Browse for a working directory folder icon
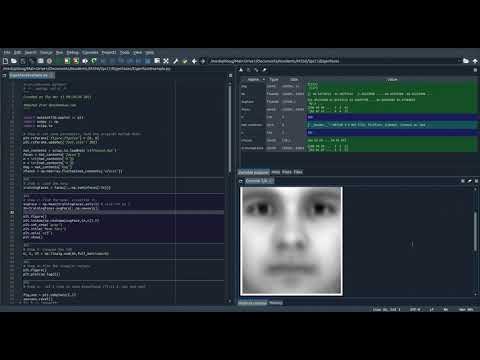Image resolution: width=480 pixels, height=360 pixels. pyautogui.click(x=466, y=61)
